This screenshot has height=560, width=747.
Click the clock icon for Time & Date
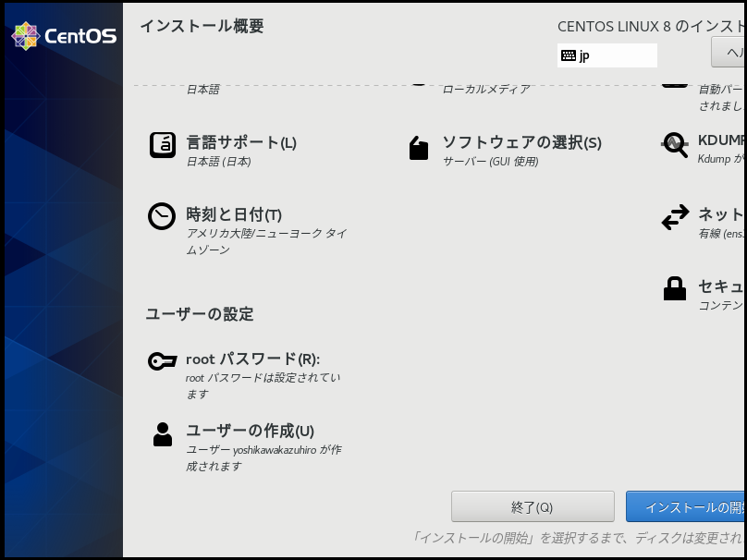pos(162,215)
